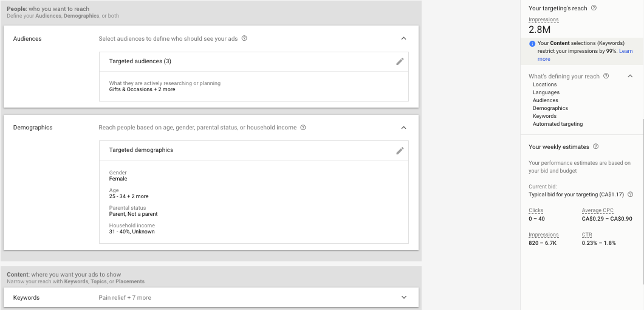Open help icon beside Demographics description
This screenshot has width=644, height=310.
coord(303,128)
